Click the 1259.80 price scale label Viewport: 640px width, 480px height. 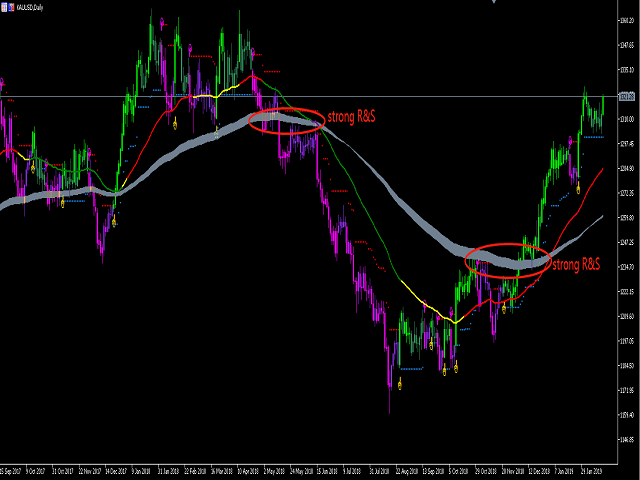click(x=627, y=218)
